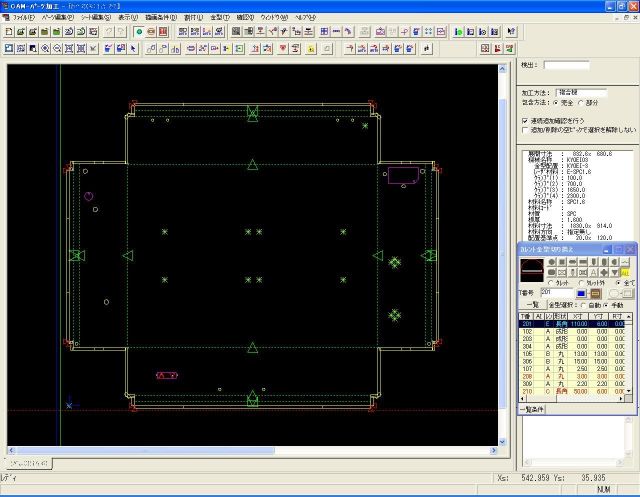640x497 pixels.
Task: Click the cursor help icon in toolbar
Action: tap(511, 32)
